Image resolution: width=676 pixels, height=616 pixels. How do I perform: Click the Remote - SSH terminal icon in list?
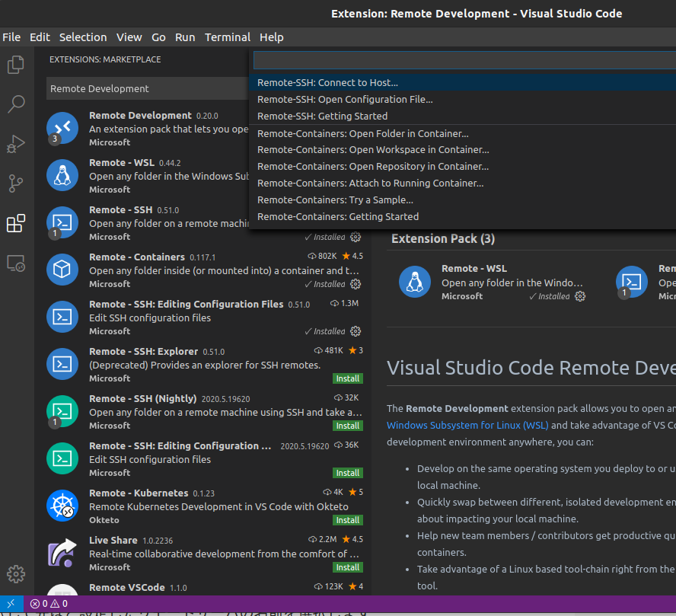(62, 222)
